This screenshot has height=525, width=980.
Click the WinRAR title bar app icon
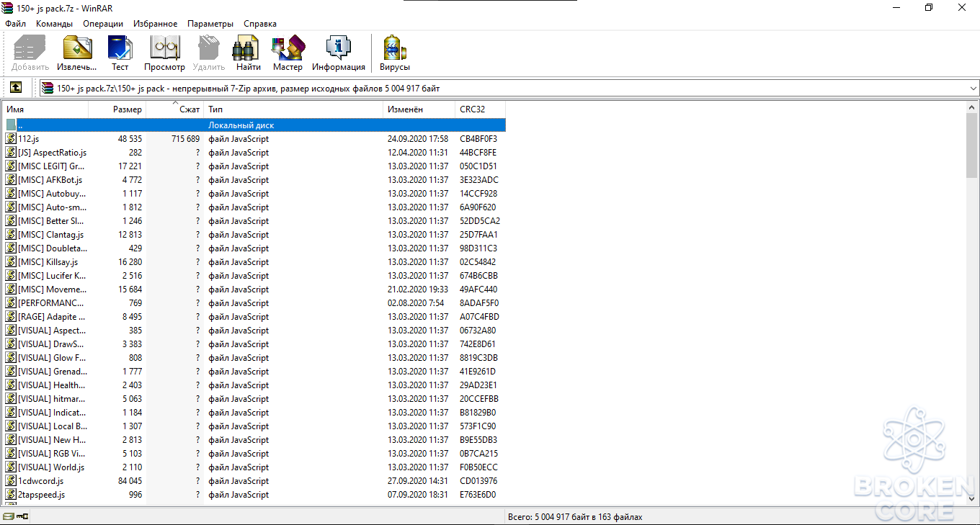coord(8,7)
